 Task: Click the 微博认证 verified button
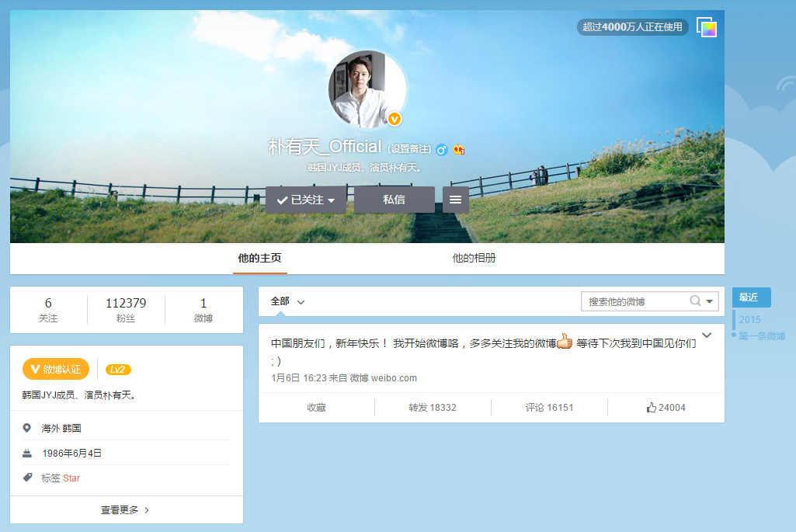coord(56,369)
